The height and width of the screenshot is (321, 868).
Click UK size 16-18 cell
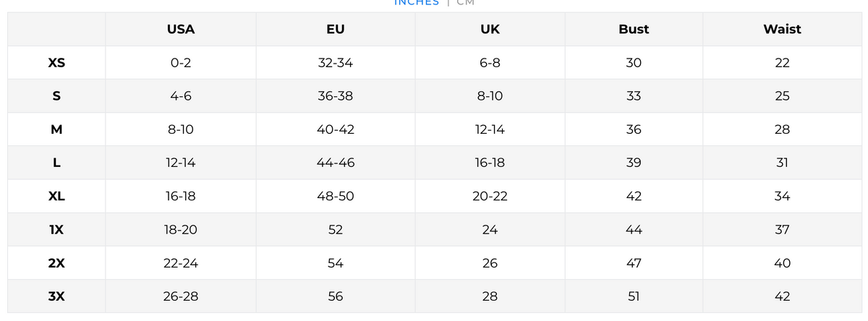click(x=490, y=163)
